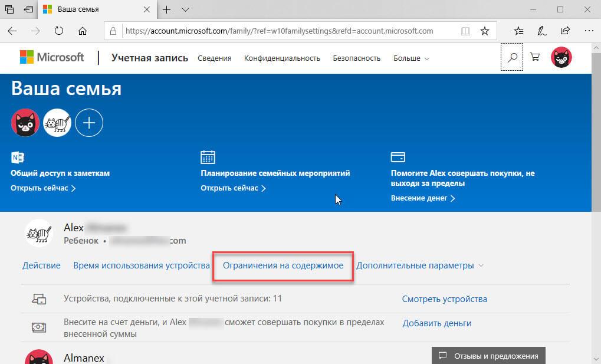Click the Edge tab actions icon
Screen dimensions: 601x364
click(x=9, y=9)
